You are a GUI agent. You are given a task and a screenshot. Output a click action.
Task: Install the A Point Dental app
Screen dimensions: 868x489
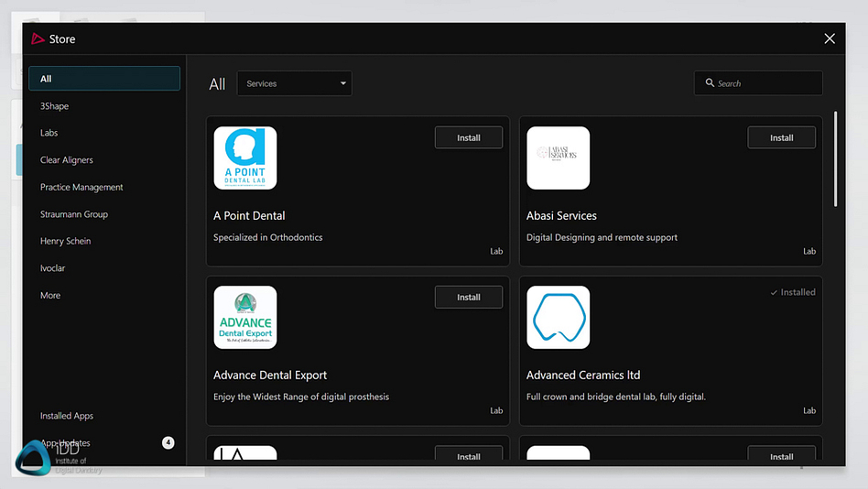468,137
